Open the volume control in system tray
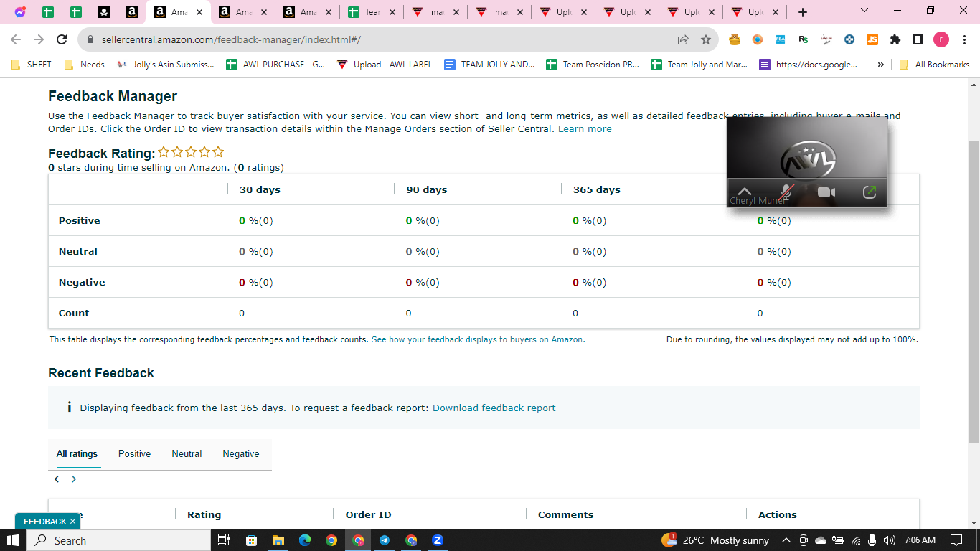Image resolution: width=980 pixels, height=551 pixels. 890,540
